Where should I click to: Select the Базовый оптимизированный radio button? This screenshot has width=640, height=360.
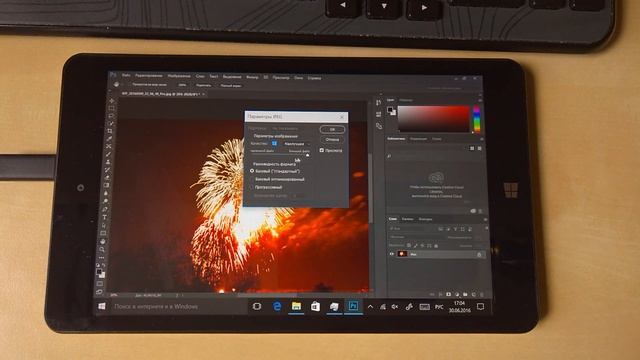251,179
